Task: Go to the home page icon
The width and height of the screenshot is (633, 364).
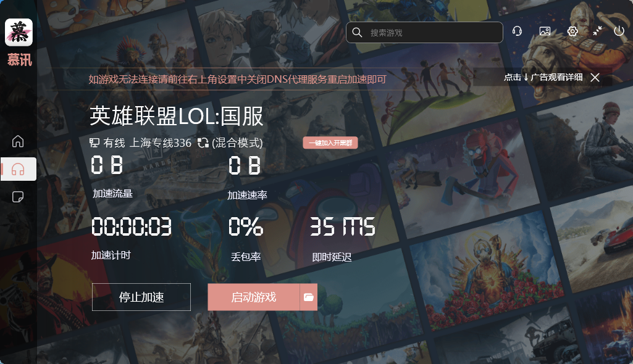Action: point(18,141)
